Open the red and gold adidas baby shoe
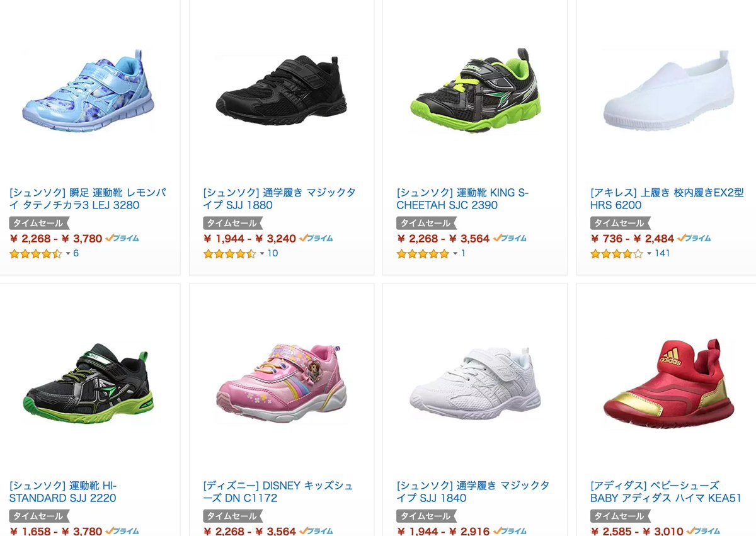 coord(668,383)
